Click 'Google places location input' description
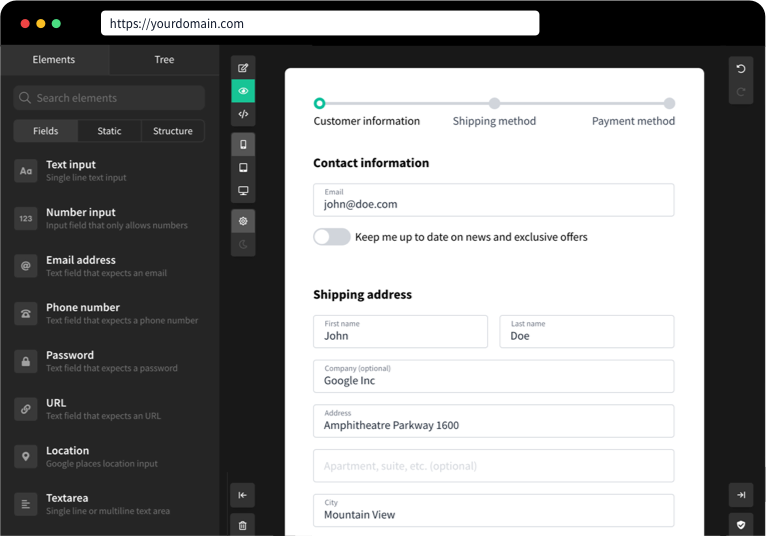This screenshot has width=766, height=536. coord(102,464)
